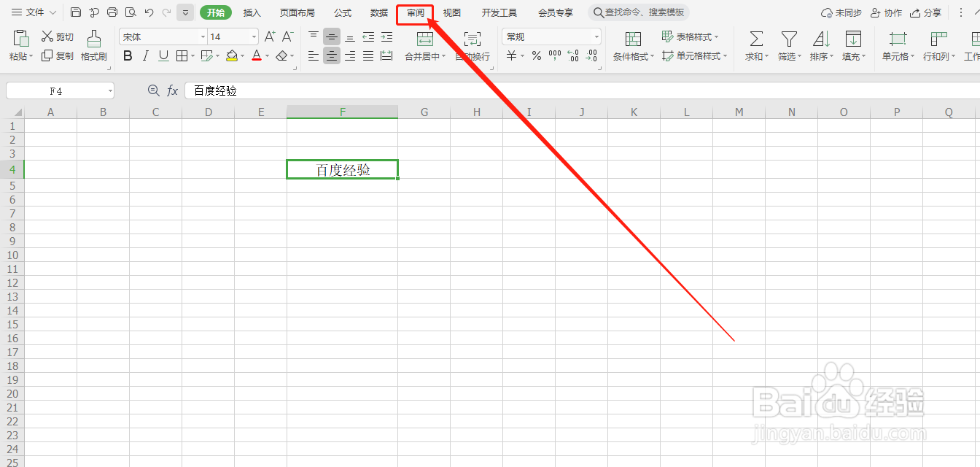Decrease decimal places
The height and width of the screenshot is (467, 980).
point(592,55)
